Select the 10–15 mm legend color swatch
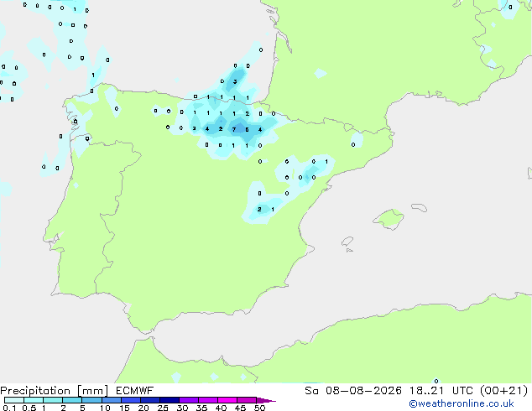Viewport: 532px width, 411px height. pyautogui.click(x=112, y=400)
